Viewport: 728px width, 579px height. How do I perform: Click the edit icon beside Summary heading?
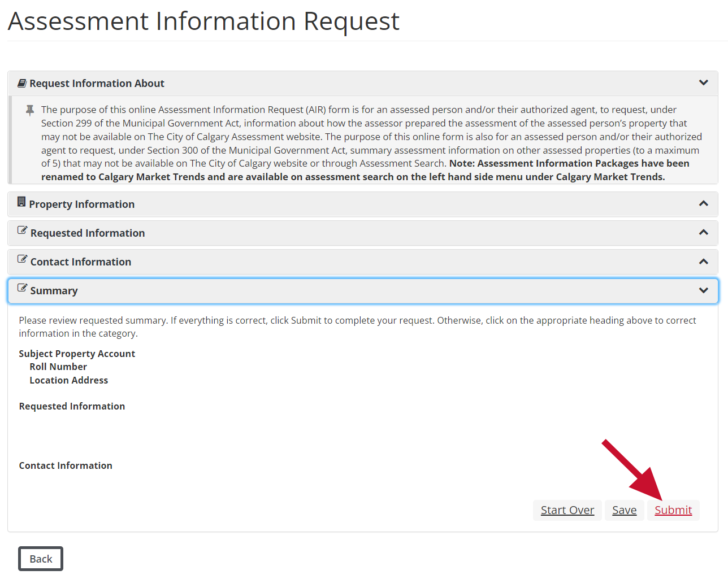22,288
